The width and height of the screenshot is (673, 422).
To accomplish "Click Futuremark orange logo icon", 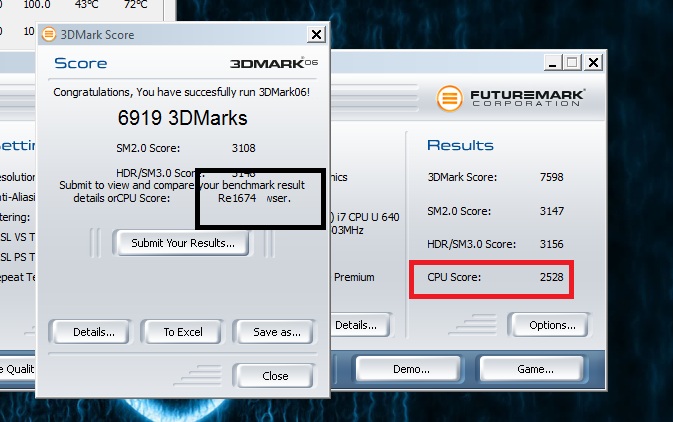I will coord(449,98).
